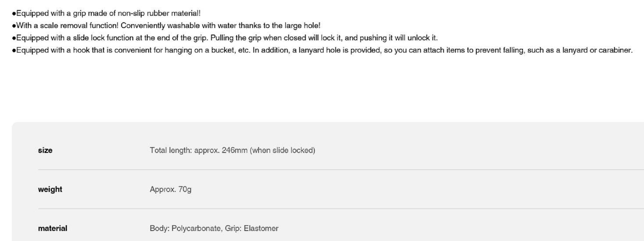
Task: Click the bullet dot before "With a scale removal"
Action: (x=14, y=26)
